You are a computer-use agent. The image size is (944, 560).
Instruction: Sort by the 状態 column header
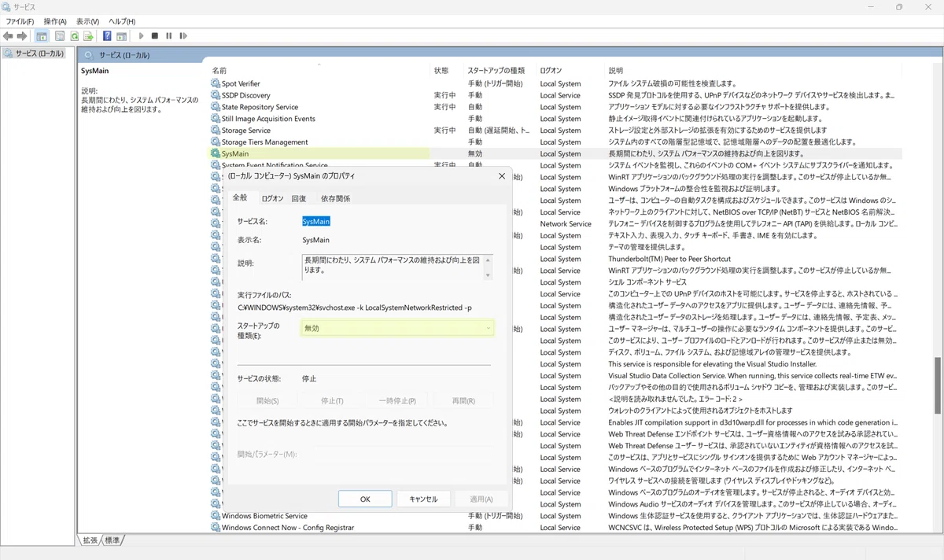447,71
